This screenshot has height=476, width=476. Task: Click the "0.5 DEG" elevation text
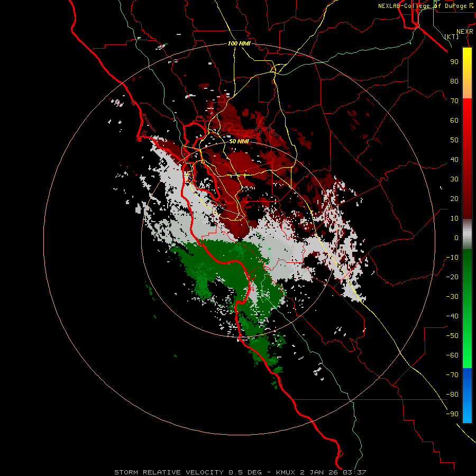245,472
